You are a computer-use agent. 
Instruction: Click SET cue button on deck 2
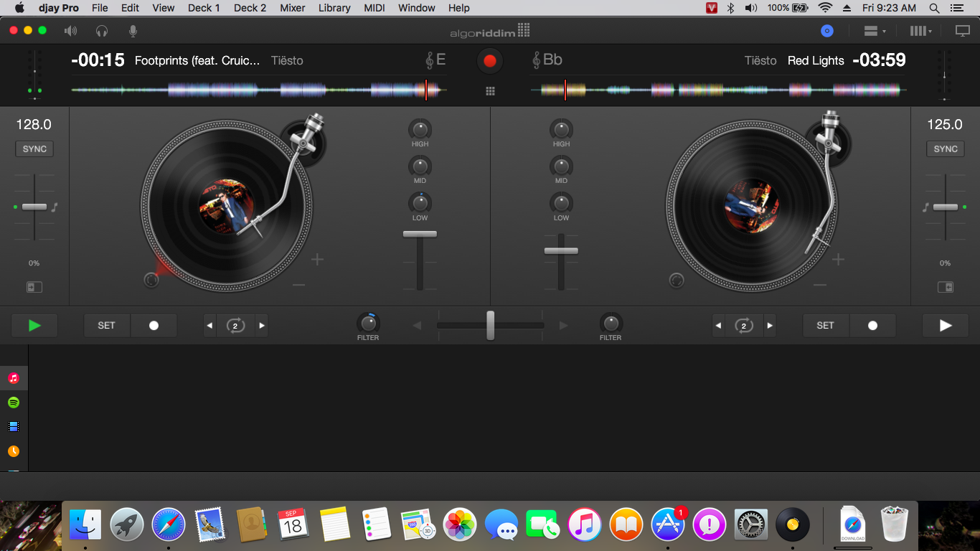point(826,325)
